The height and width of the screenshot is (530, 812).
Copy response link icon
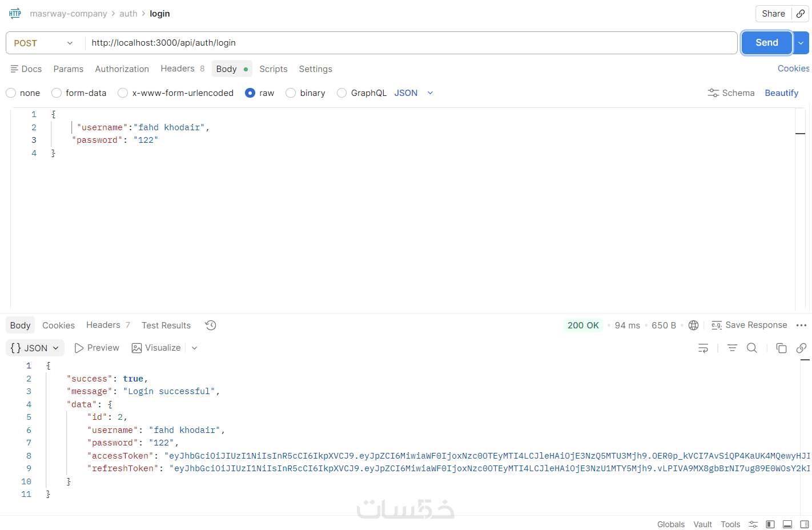[x=801, y=348]
